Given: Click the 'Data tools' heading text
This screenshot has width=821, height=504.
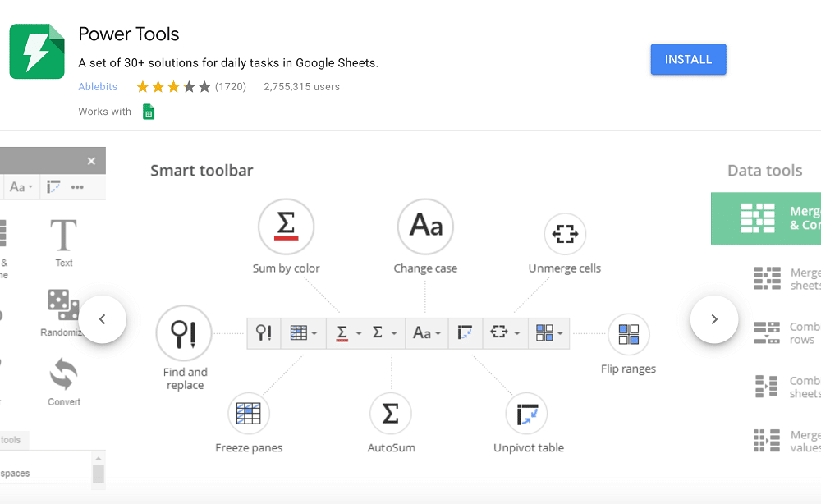Looking at the screenshot, I should [x=765, y=171].
